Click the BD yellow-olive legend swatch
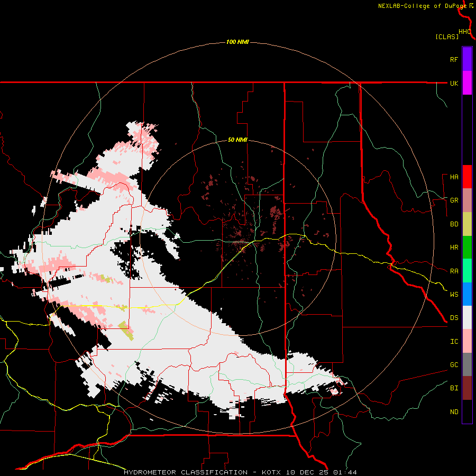The image size is (476, 476). (467, 224)
